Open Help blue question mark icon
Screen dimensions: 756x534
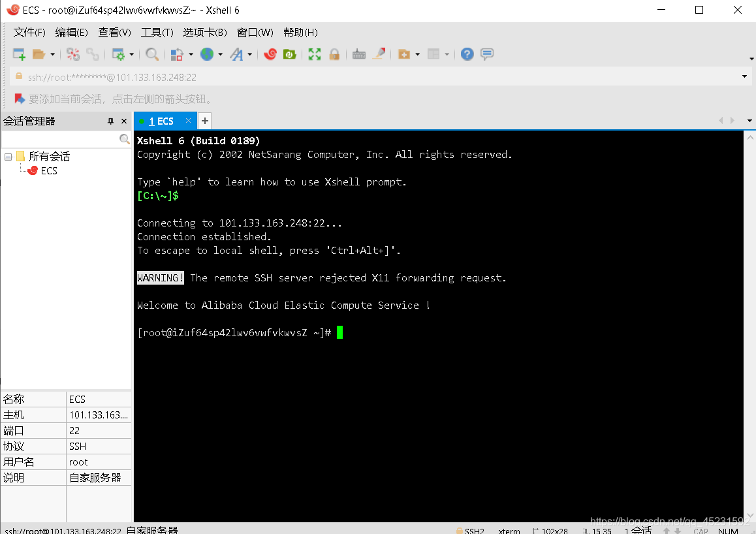pyautogui.click(x=467, y=54)
